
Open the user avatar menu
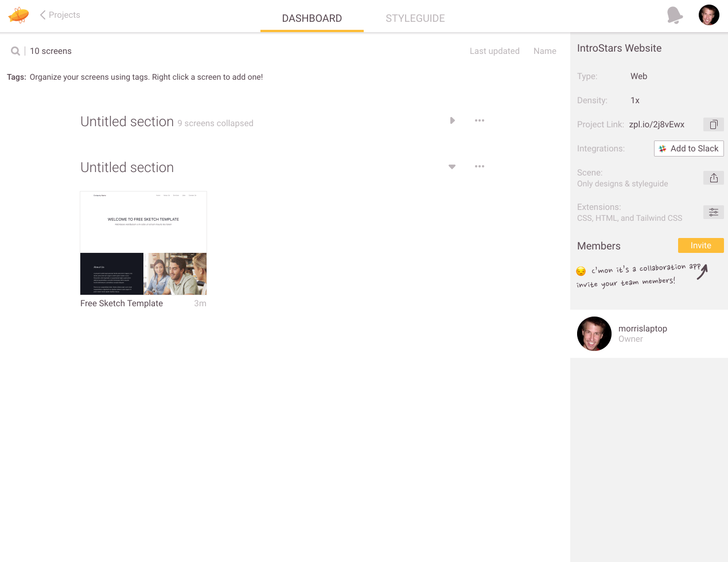tap(709, 15)
